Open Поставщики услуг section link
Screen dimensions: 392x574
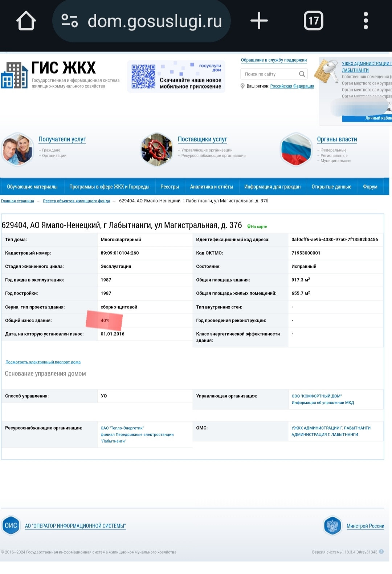(x=203, y=139)
